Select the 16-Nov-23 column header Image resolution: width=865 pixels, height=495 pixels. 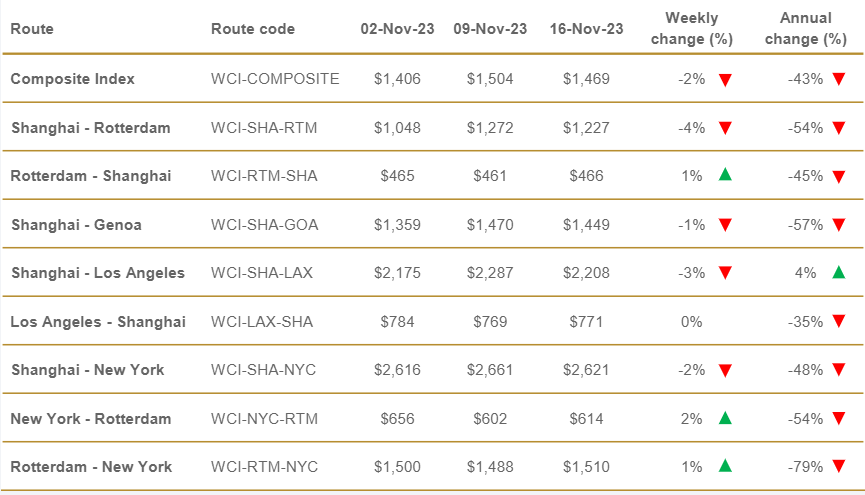(x=586, y=29)
